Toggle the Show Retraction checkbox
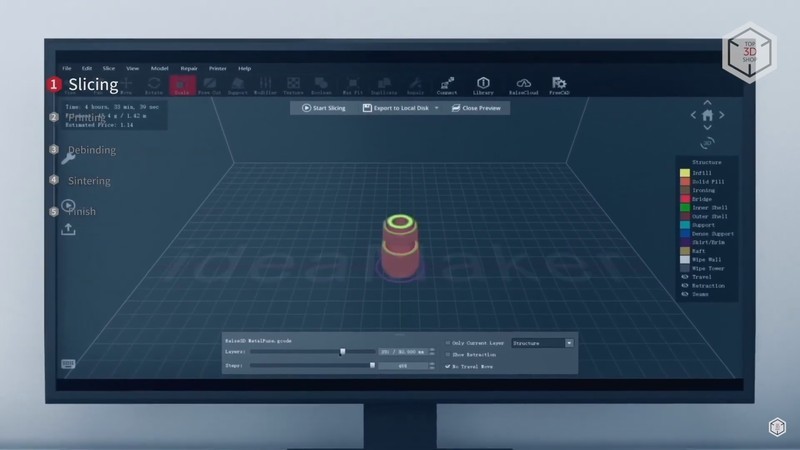 pyautogui.click(x=447, y=354)
